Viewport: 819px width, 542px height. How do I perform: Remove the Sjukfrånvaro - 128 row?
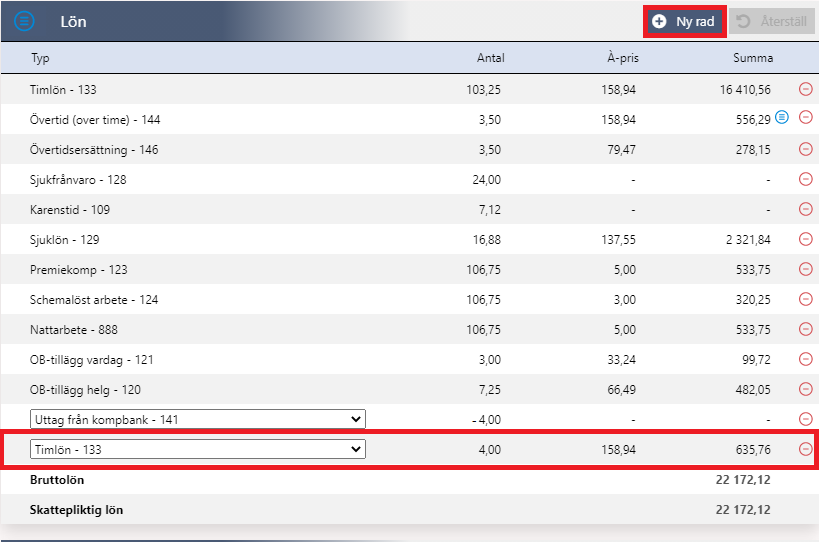(806, 179)
